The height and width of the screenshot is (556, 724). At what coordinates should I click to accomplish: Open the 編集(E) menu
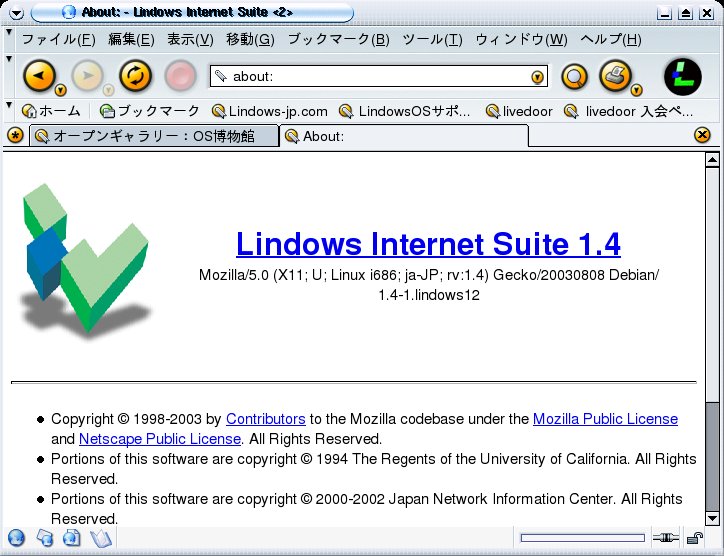[x=131, y=40]
